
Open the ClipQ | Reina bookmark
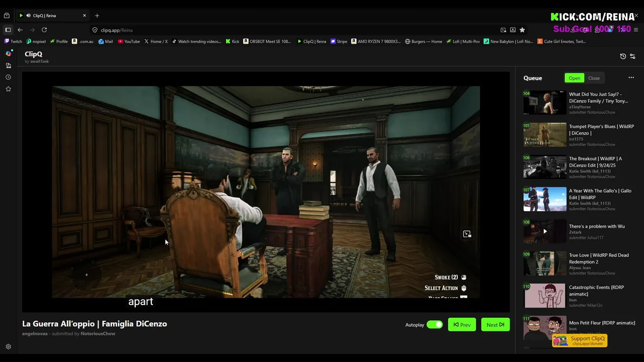(312, 41)
